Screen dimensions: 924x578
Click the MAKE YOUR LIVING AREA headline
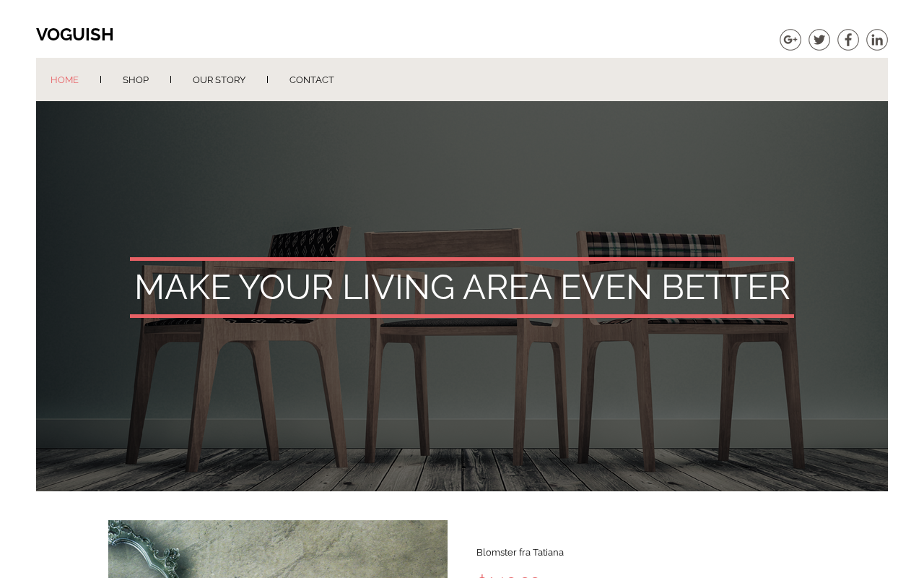pyautogui.click(x=462, y=287)
